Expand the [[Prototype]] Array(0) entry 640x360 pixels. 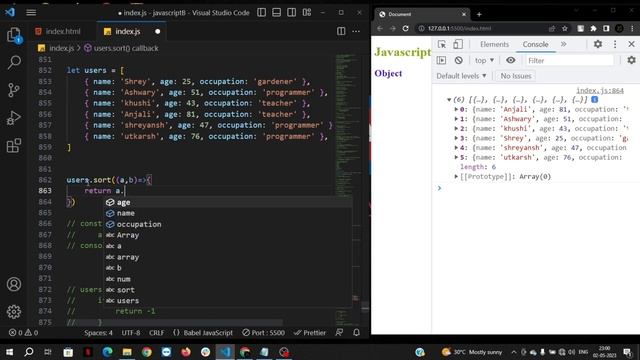pyautogui.click(x=456, y=177)
